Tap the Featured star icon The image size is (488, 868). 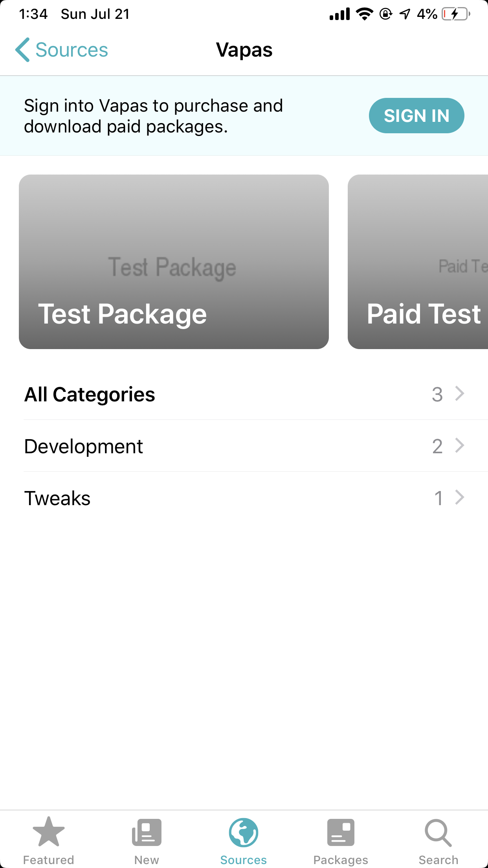[x=49, y=832]
